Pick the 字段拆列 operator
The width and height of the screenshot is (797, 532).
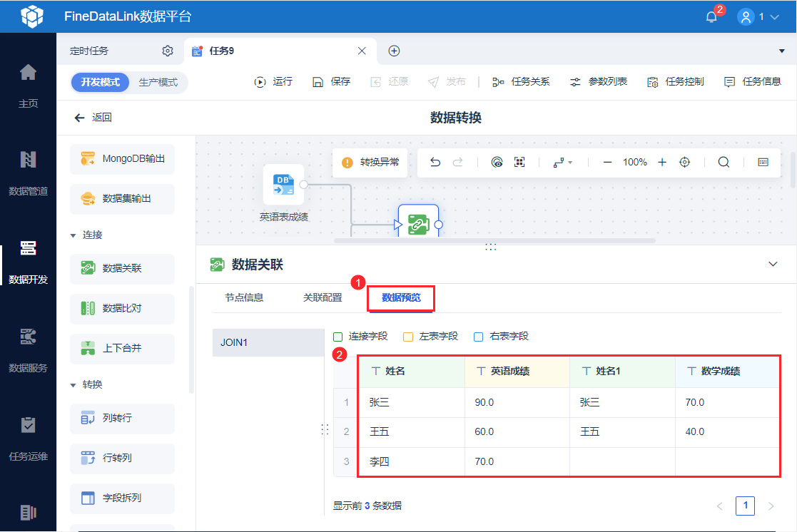pos(123,498)
